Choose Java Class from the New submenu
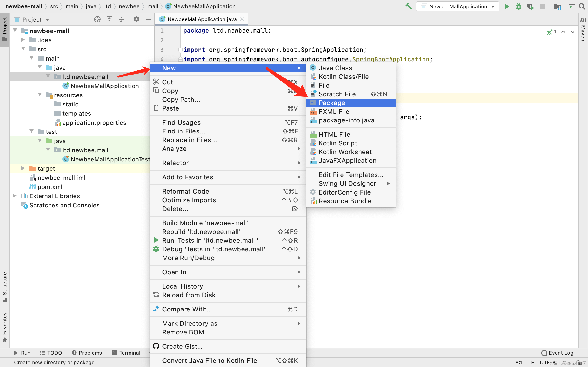Image resolution: width=588 pixels, height=367 pixels. point(335,68)
